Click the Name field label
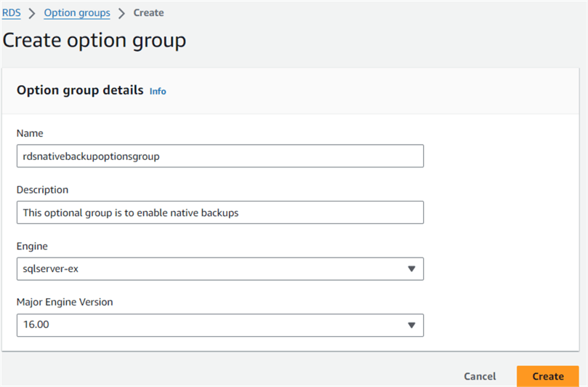588x387 pixels. tap(30, 133)
